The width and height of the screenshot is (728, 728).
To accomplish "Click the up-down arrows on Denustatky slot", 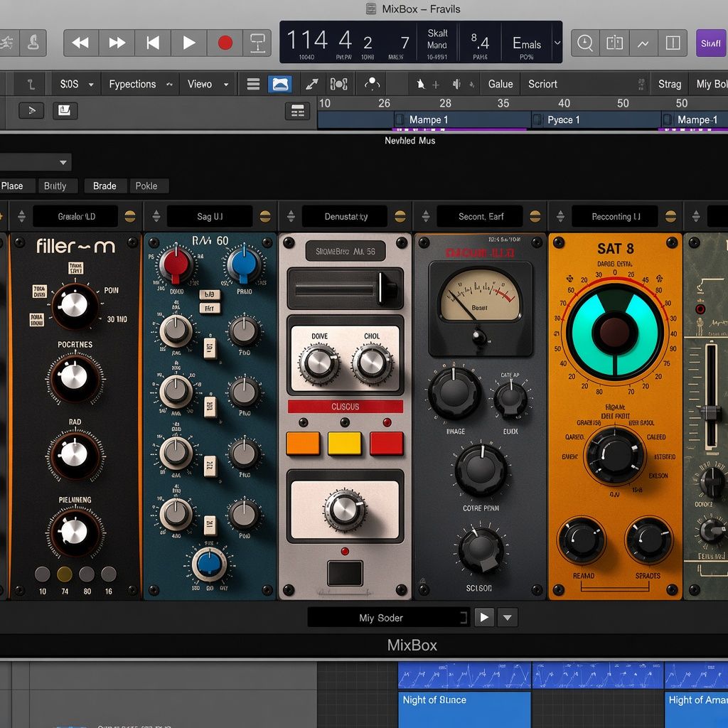I will point(291,216).
